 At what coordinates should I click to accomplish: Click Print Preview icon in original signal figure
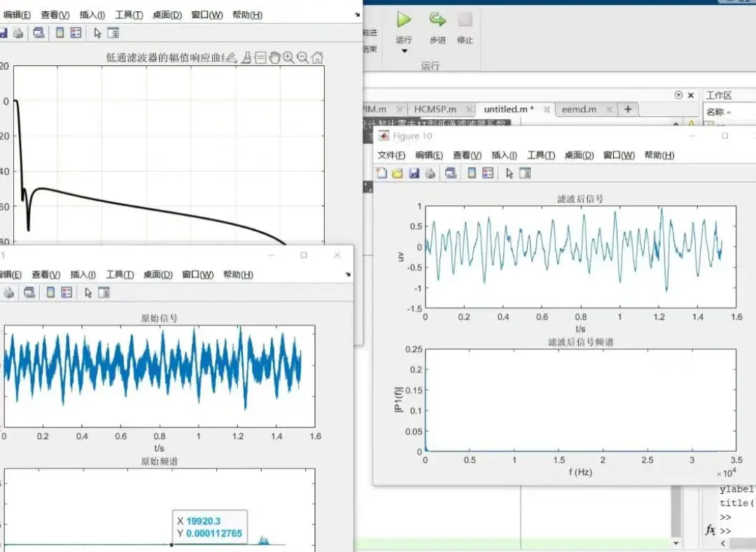tap(29, 292)
